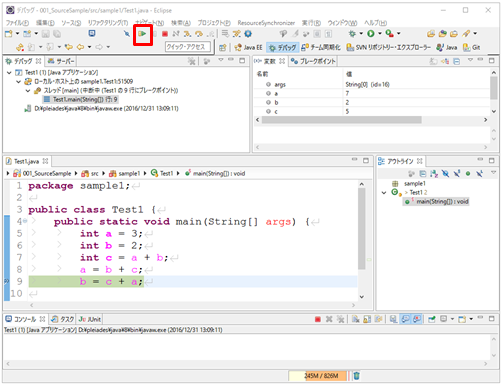Switch to the ブレークポイント tab
The height and width of the screenshot is (385, 502).
(x=313, y=61)
